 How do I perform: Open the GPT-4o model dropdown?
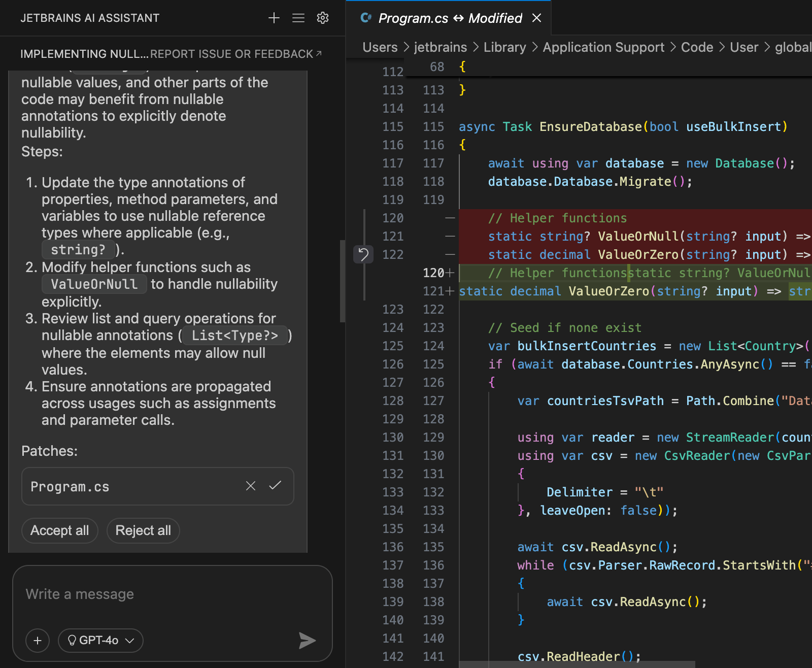(x=100, y=641)
